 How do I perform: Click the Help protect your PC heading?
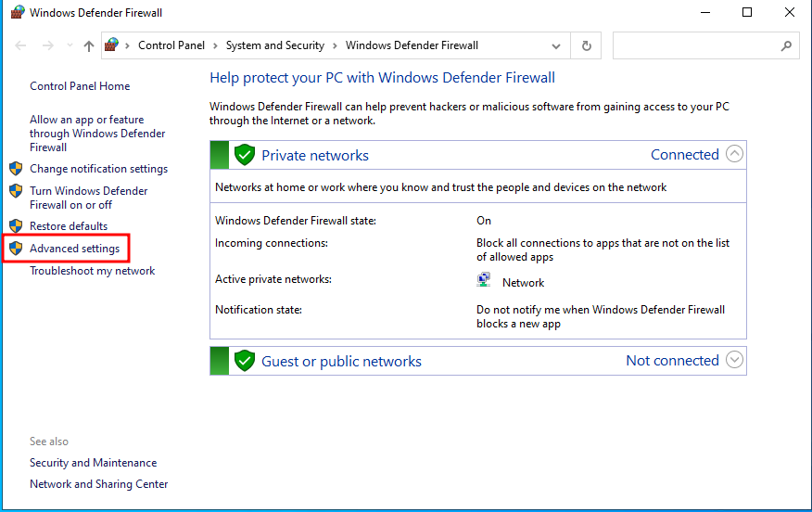382,78
